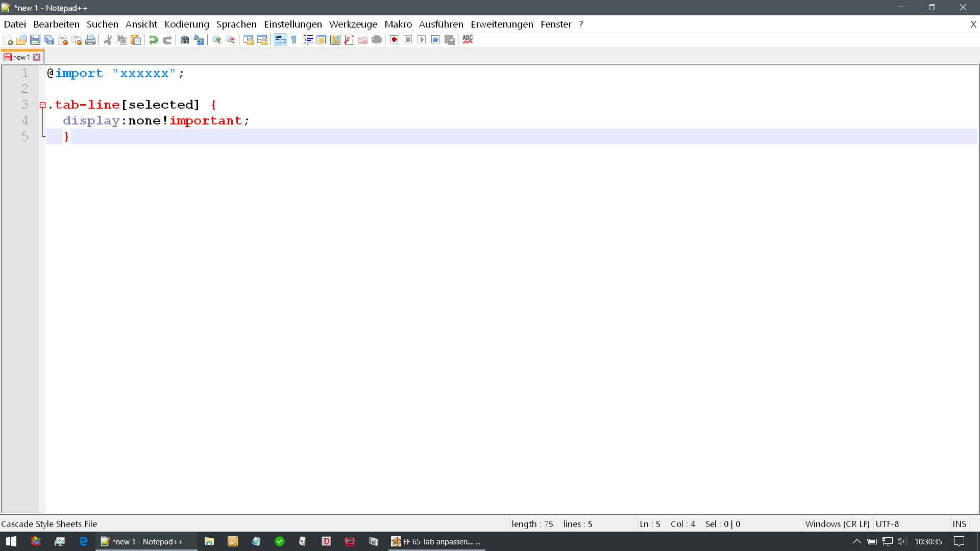Open the Sprachen menu
Screen dimensions: 980x551
(236, 24)
